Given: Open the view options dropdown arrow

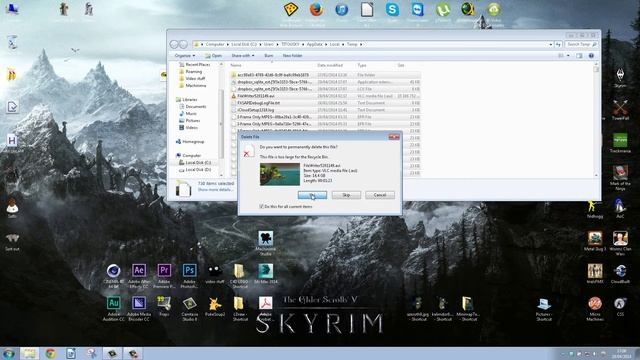Looking at the screenshot, I should pyautogui.click(x=568, y=56).
